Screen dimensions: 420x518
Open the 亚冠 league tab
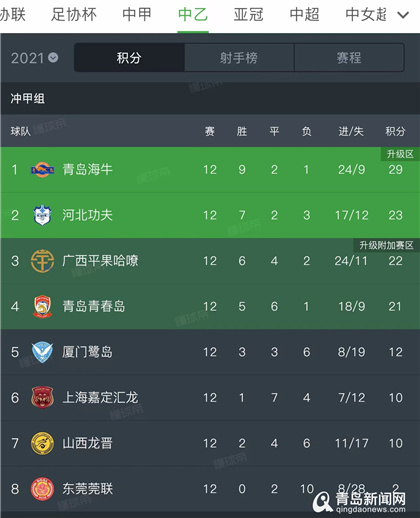pos(249,15)
